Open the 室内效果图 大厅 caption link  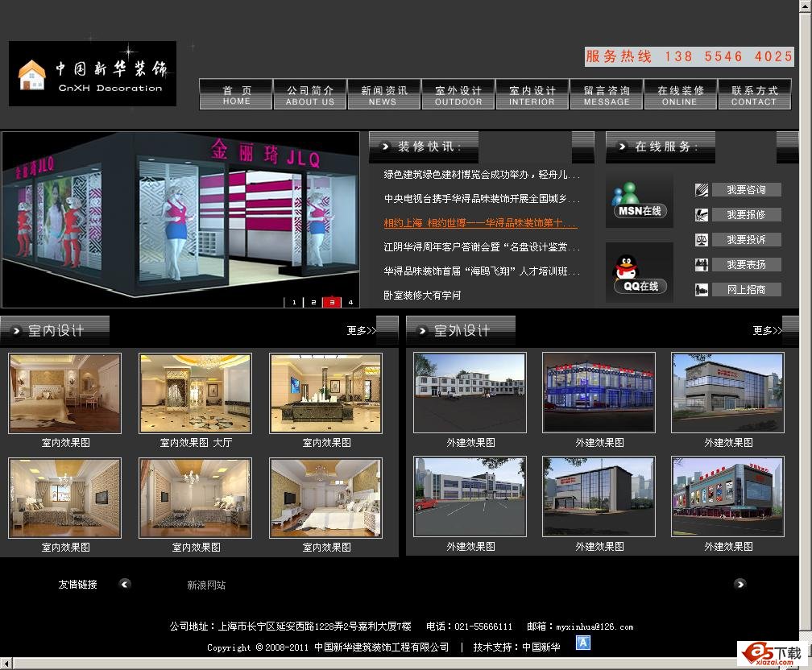[196, 443]
